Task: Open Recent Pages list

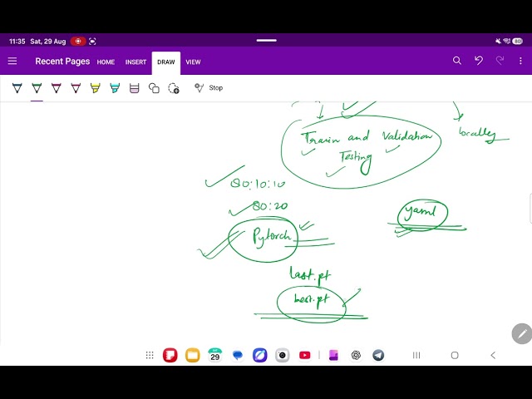Action: coord(62,62)
